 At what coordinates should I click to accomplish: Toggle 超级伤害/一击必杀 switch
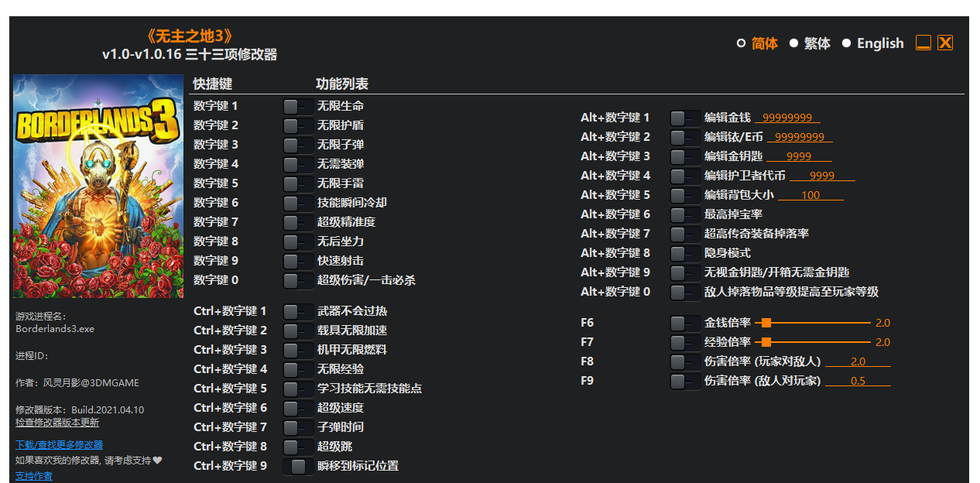(x=298, y=280)
